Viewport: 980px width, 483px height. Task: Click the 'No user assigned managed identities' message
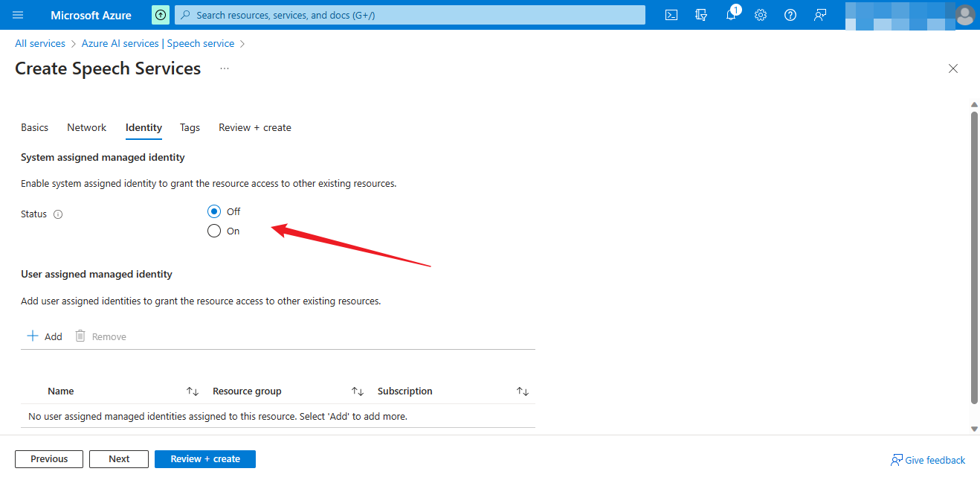pyautogui.click(x=218, y=417)
